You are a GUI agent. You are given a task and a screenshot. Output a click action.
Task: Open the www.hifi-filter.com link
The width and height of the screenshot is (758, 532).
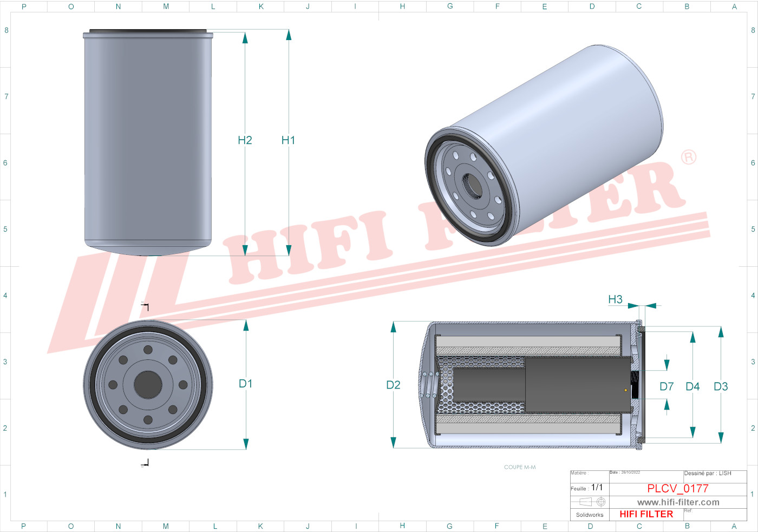tap(678, 502)
